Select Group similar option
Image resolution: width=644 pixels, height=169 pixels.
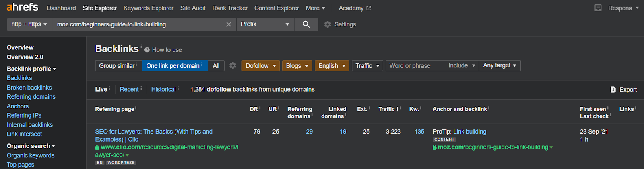(x=119, y=65)
